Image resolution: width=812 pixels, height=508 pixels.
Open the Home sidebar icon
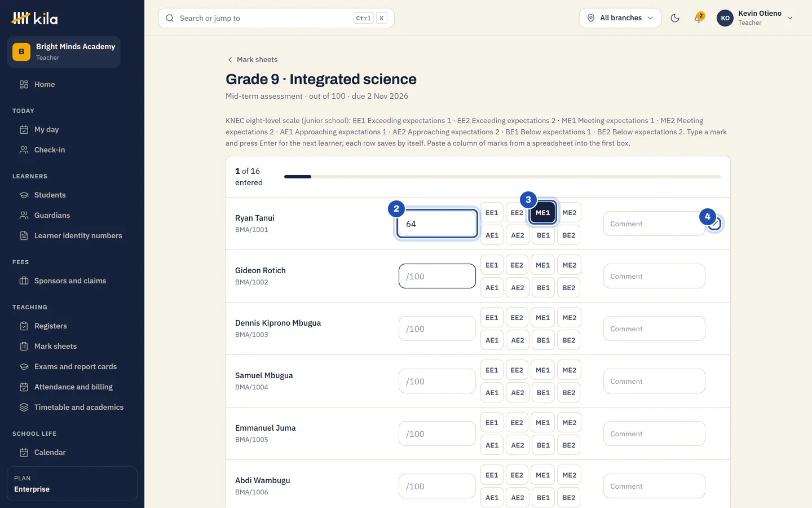pyautogui.click(x=24, y=84)
